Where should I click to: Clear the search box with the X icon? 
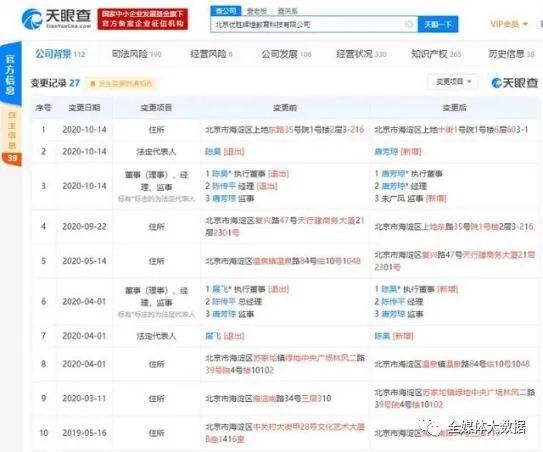click(x=409, y=24)
